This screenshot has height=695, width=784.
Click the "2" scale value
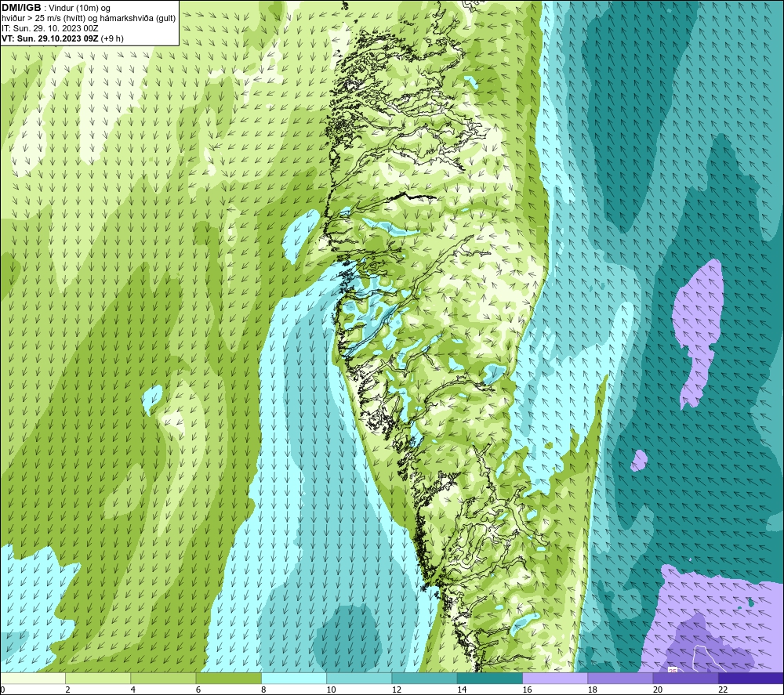[x=67, y=690]
